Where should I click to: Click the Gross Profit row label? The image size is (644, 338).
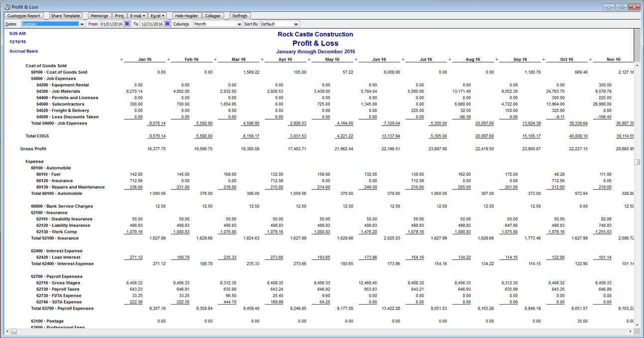pos(32,149)
